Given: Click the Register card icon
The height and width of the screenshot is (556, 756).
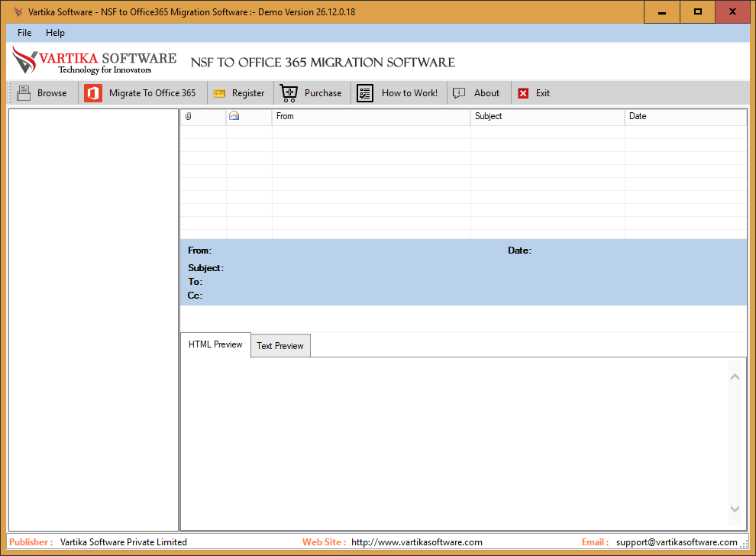Looking at the screenshot, I should tap(219, 93).
